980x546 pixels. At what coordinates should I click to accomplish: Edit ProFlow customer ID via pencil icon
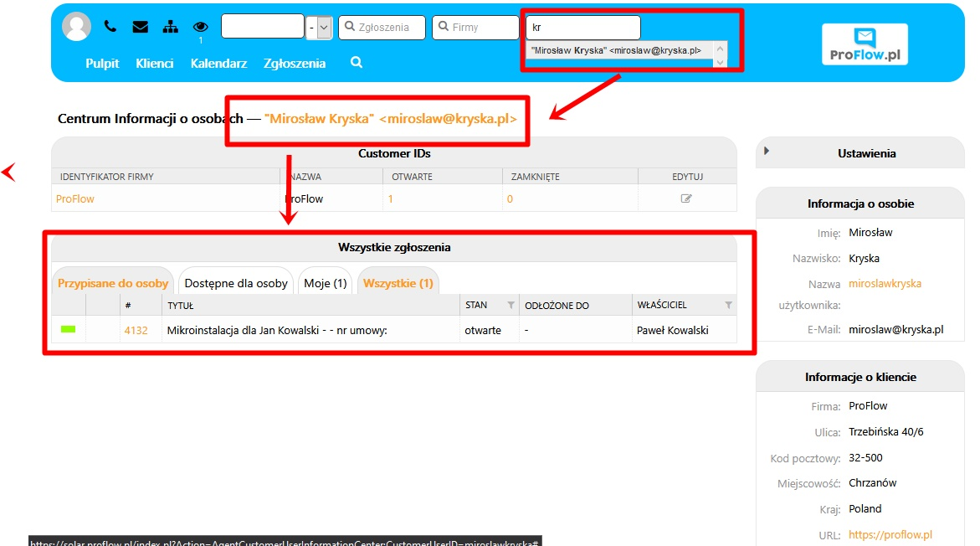(686, 198)
